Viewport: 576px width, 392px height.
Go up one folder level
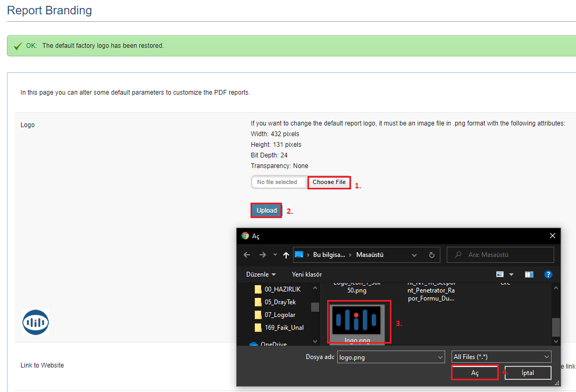286,255
